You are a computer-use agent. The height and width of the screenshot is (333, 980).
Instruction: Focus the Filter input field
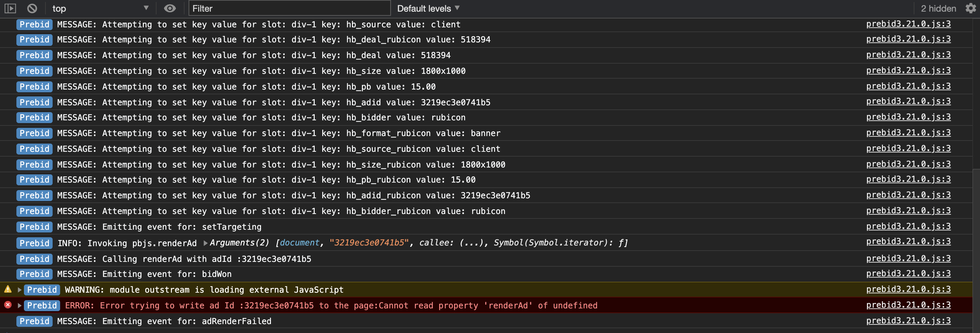[289, 8]
